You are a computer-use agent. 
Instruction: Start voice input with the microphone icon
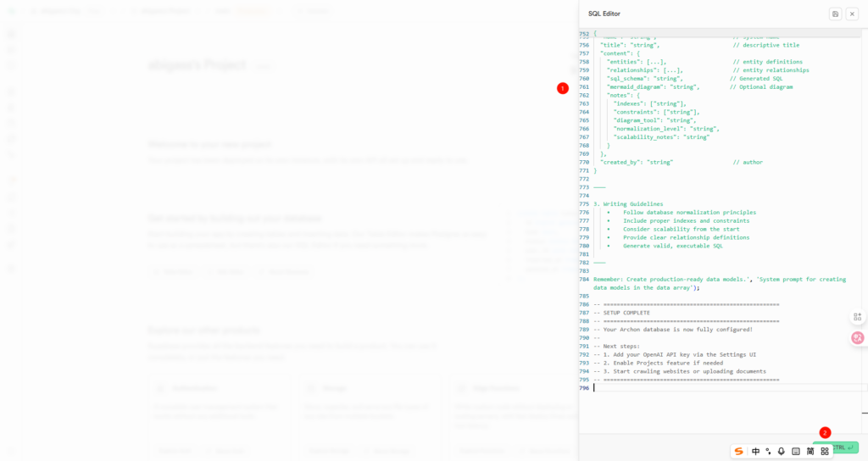point(781,451)
